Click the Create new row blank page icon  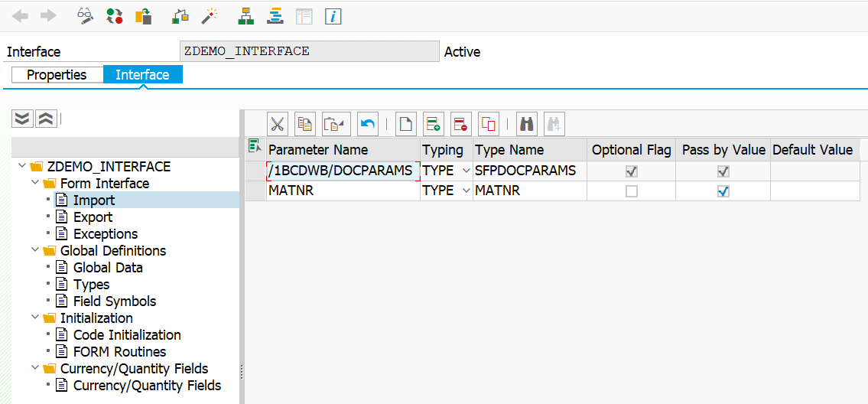[x=405, y=124]
